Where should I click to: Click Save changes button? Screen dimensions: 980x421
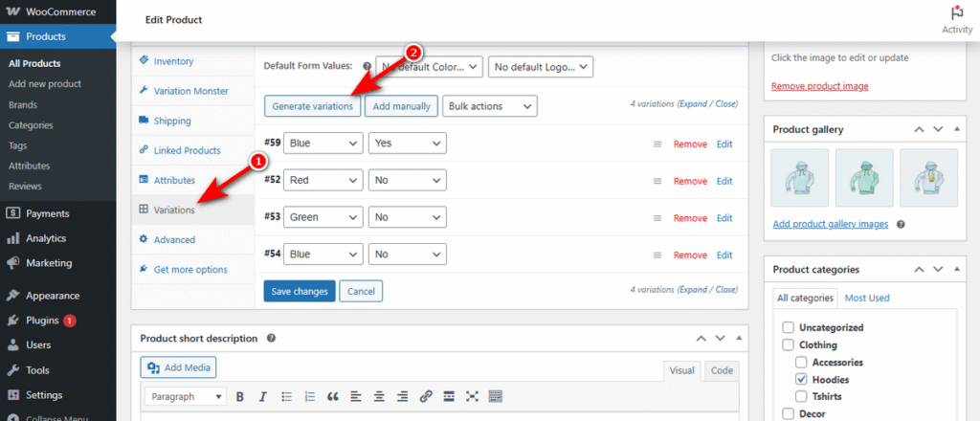(x=300, y=291)
